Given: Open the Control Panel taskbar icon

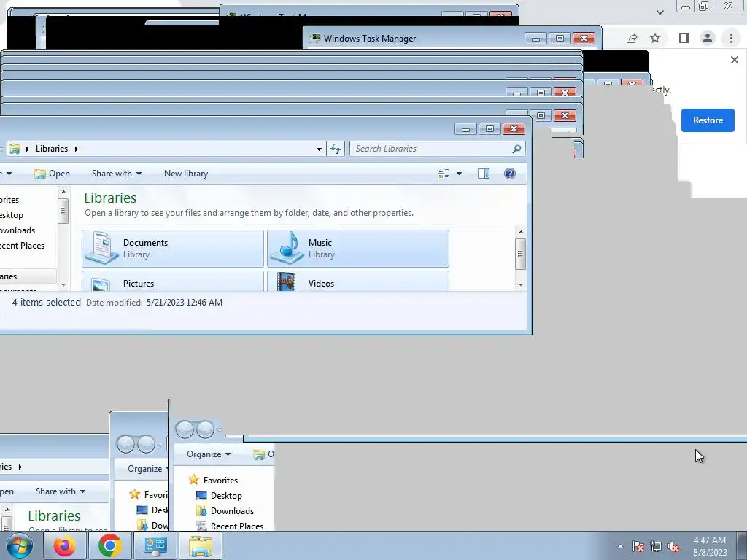Looking at the screenshot, I should click(x=155, y=545).
